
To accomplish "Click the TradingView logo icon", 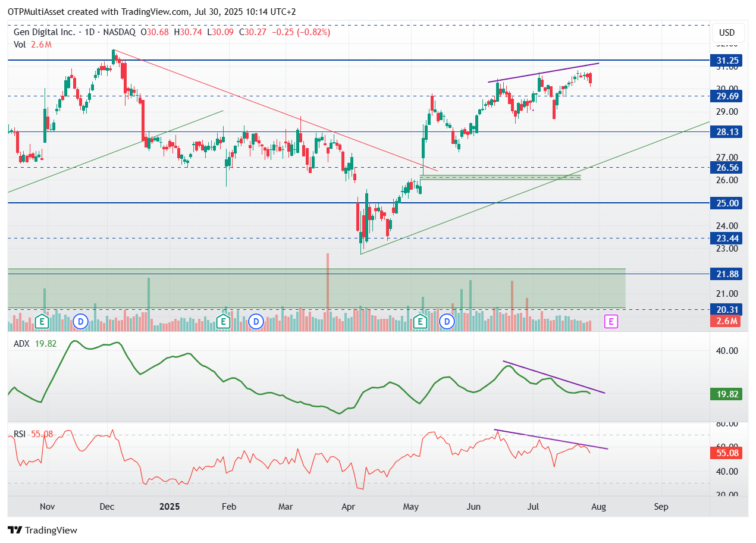I will (x=15, y=530).
